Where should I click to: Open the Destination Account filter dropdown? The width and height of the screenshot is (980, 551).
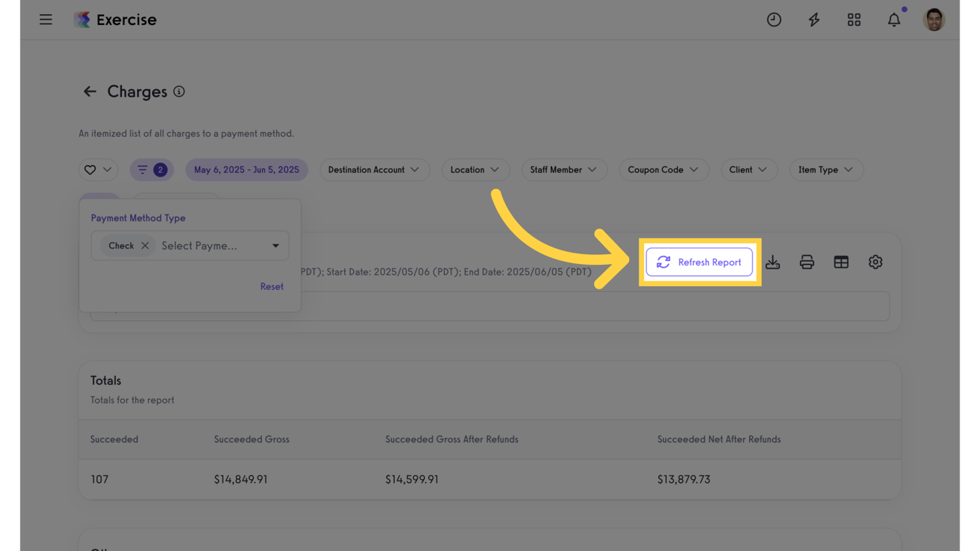374,170
